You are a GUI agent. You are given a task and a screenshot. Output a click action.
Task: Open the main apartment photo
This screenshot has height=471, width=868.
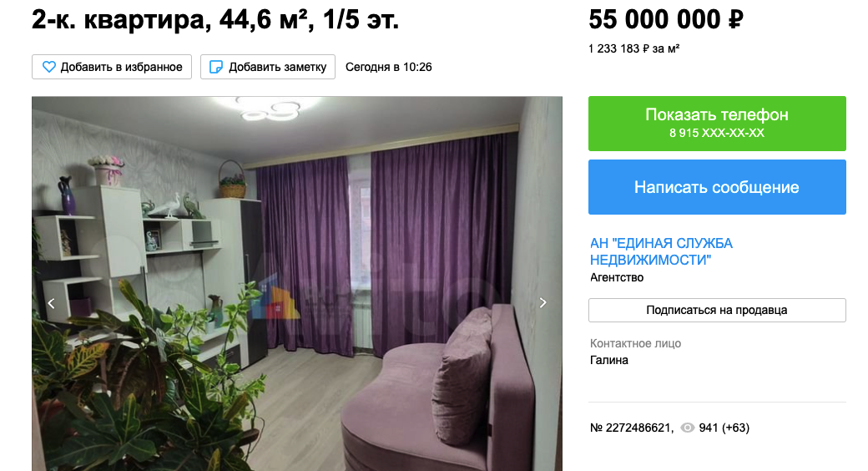(x=297, y=284)
